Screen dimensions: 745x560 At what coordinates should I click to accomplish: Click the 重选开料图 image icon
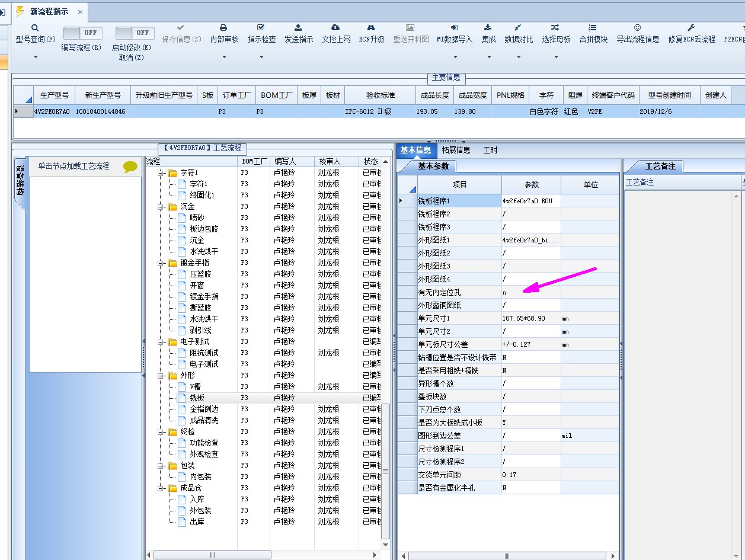pyautogui.click(x=410, y=28)
